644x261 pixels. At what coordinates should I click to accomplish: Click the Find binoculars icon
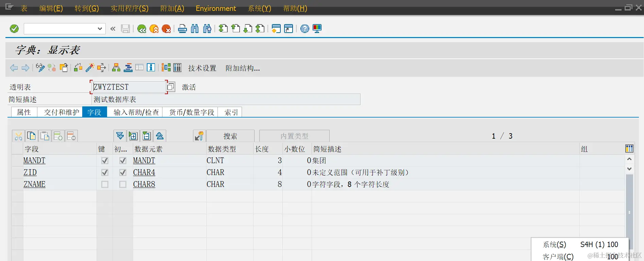[x=195, y=29]
